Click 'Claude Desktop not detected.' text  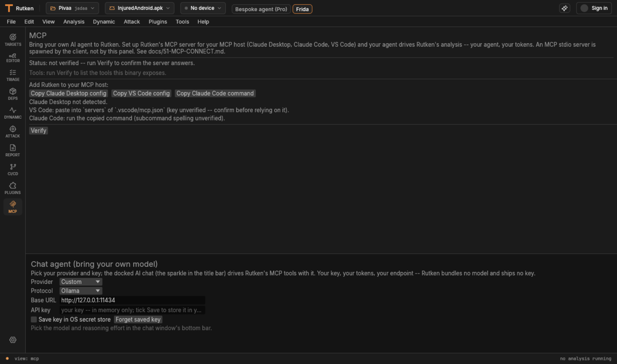(x=68, y=102)
